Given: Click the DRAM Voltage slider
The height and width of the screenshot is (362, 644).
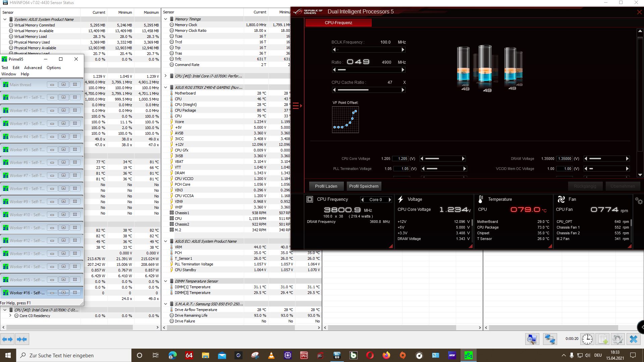Looking at the screenshot, I should pyautogui.click(x=606, y=159).
